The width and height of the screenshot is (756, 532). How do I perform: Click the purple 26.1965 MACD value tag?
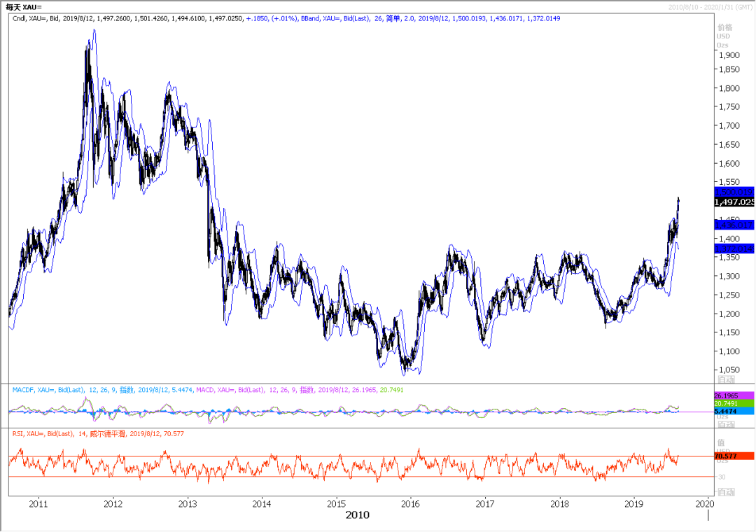(x=734, y=395)
